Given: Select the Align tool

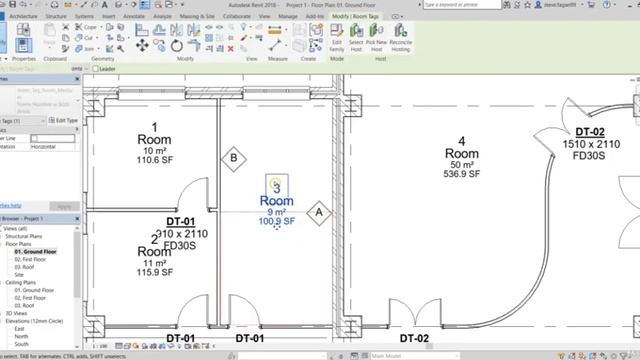Looking at the screenshot, I should pos(142,30).
